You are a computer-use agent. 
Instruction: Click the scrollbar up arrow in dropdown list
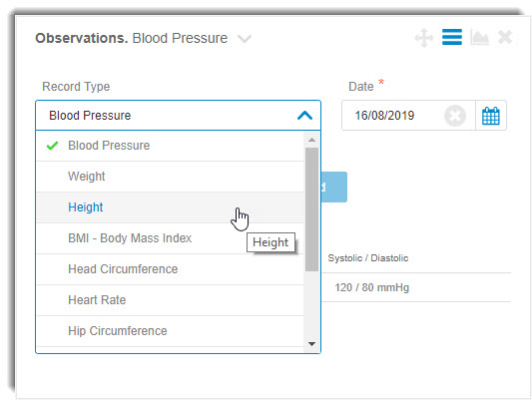311,140
